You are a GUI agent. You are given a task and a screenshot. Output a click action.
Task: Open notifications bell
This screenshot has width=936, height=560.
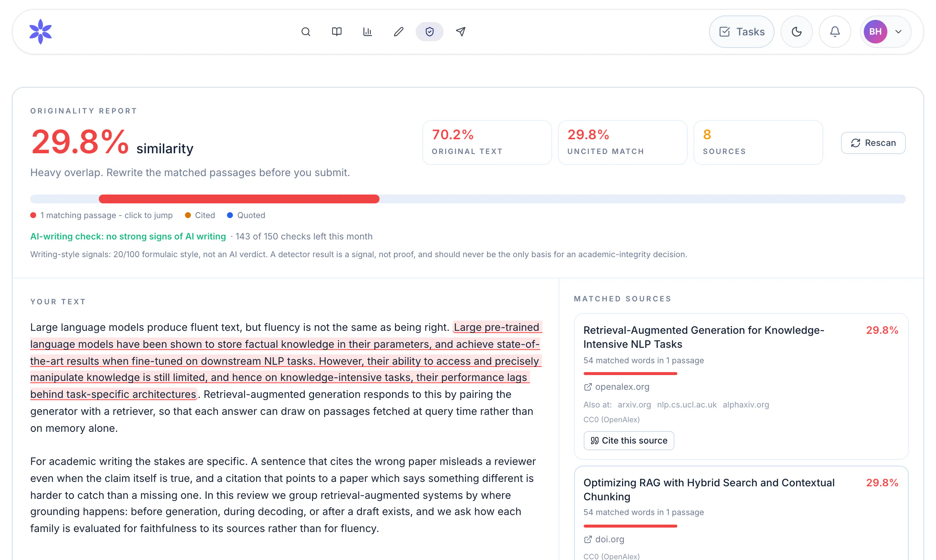coord(835,32)
